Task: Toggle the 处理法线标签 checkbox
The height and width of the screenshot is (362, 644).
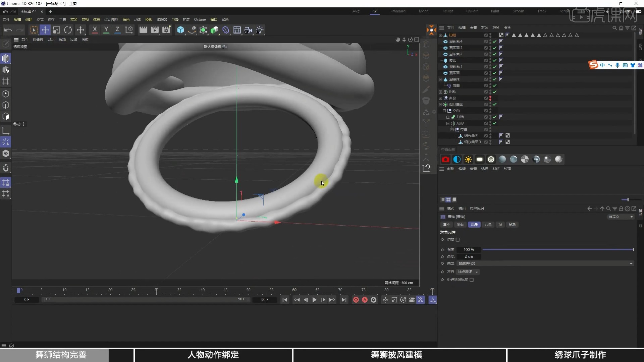Action: point(472,280)
